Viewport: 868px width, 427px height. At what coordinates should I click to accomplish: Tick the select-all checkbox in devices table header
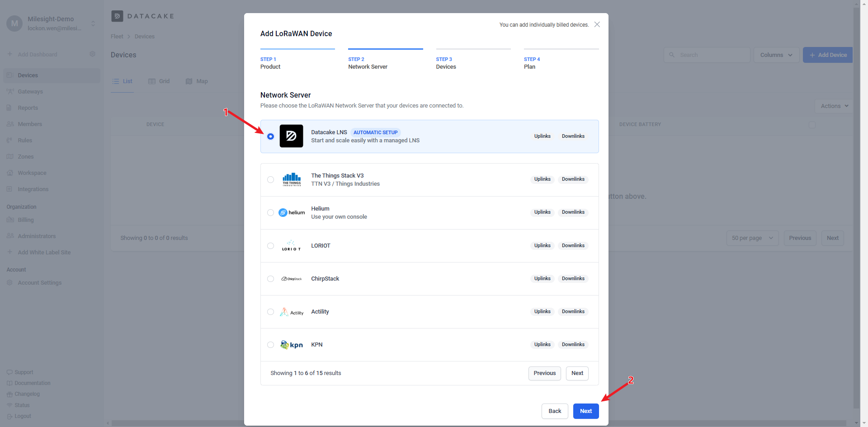click(812, 125)
